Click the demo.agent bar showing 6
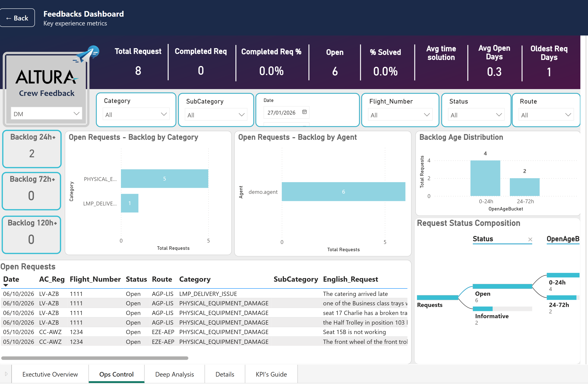The image size is (588, 384). (x=343, y=192)
